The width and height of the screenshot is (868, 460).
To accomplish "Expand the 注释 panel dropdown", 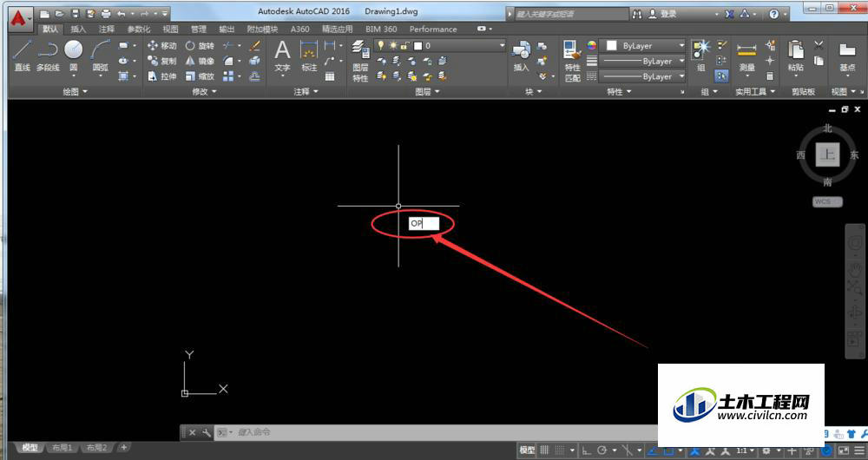I will (x=306, y=92).
